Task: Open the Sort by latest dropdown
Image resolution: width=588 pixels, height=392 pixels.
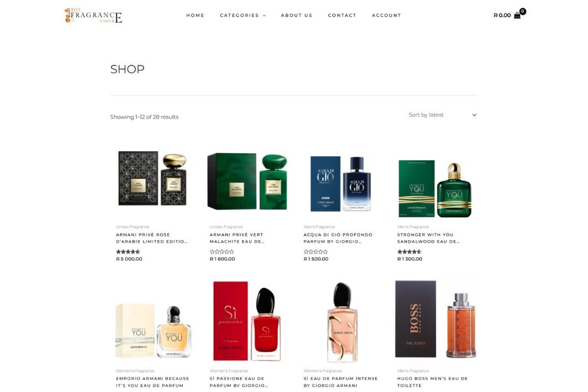Action: tap(442, 115)
